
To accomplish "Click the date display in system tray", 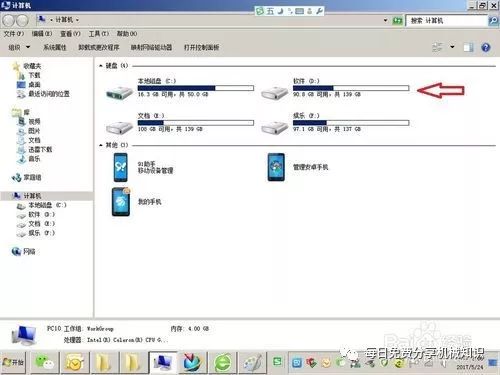I will [x=470, y=367].
